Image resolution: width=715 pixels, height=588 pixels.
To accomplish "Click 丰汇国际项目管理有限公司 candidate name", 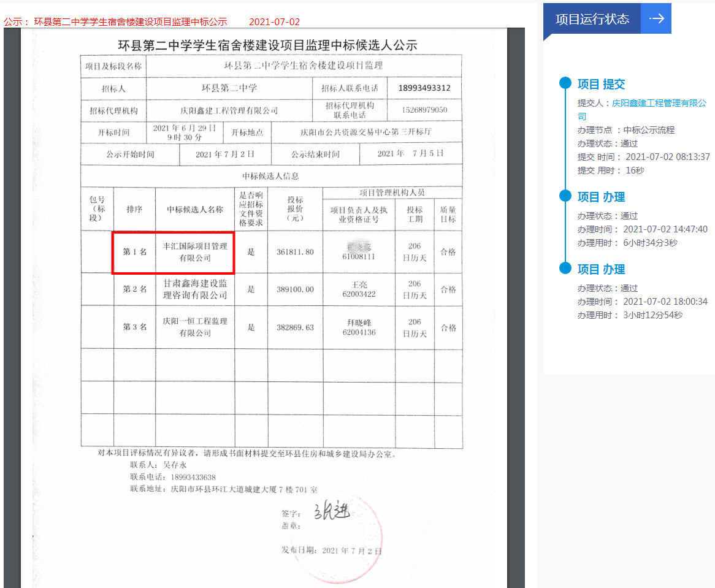I will point(195,252).
